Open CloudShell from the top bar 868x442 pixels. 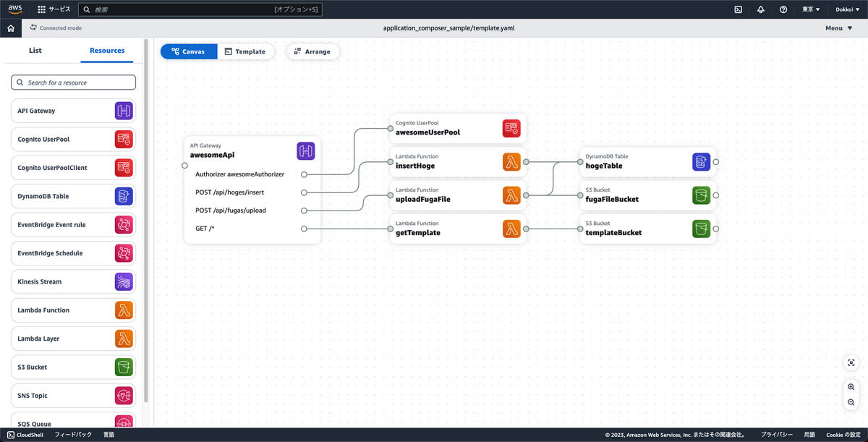tap(738, 9)
